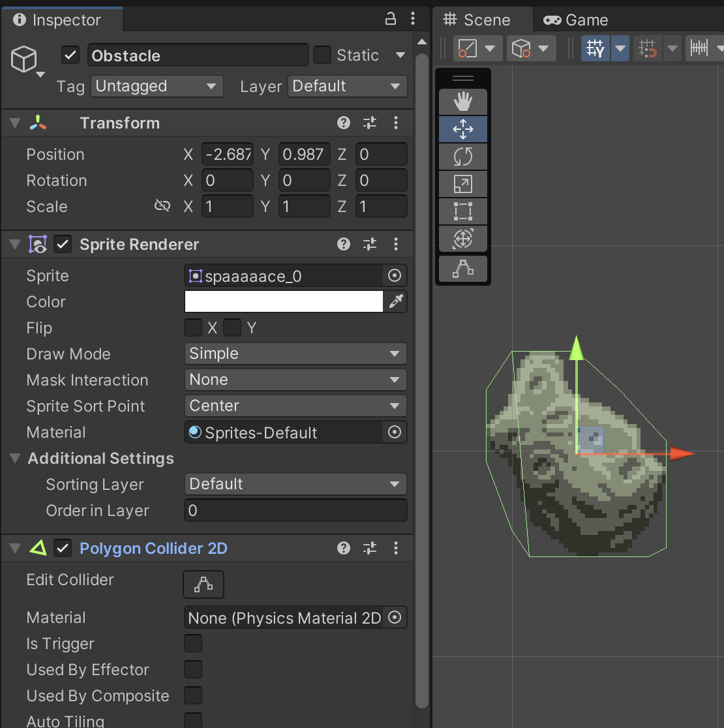
Task: Open Transform component help icon
Action: pos(344,123)
